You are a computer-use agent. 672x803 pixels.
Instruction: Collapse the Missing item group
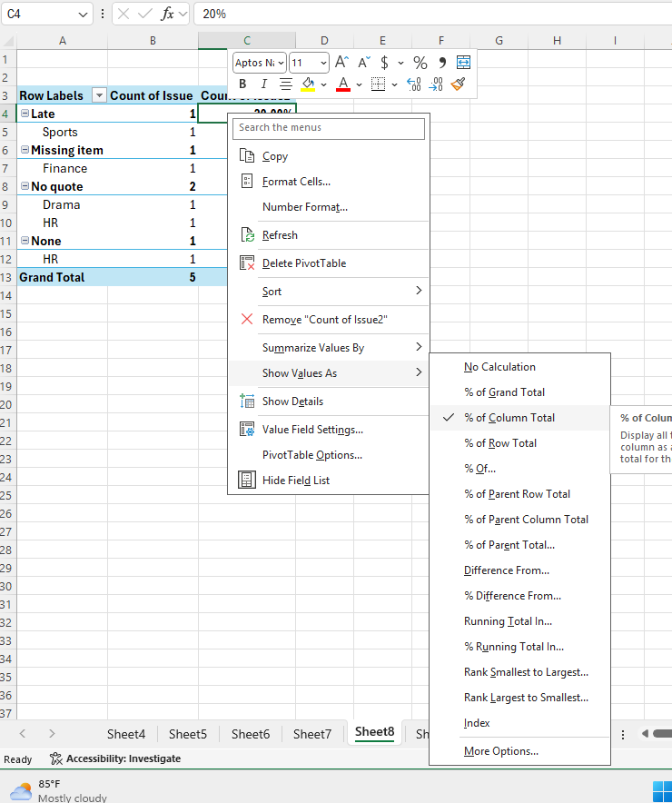tap(25, 150)
